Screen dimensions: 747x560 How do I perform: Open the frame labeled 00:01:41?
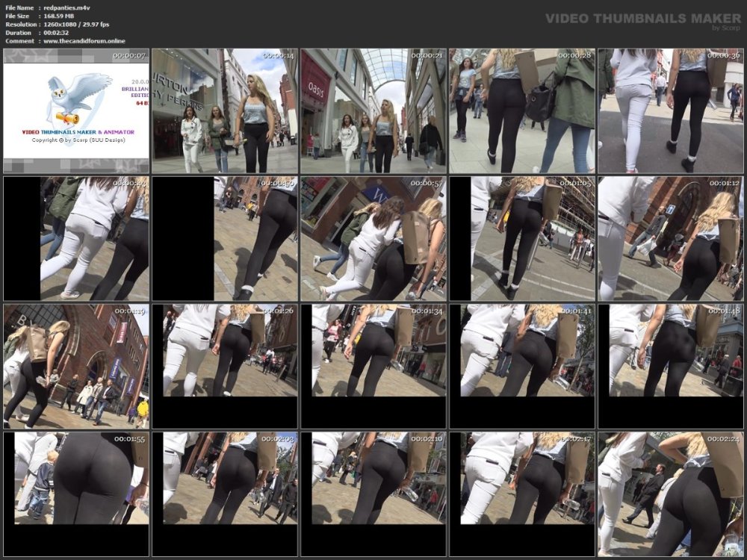coord(522,367)
